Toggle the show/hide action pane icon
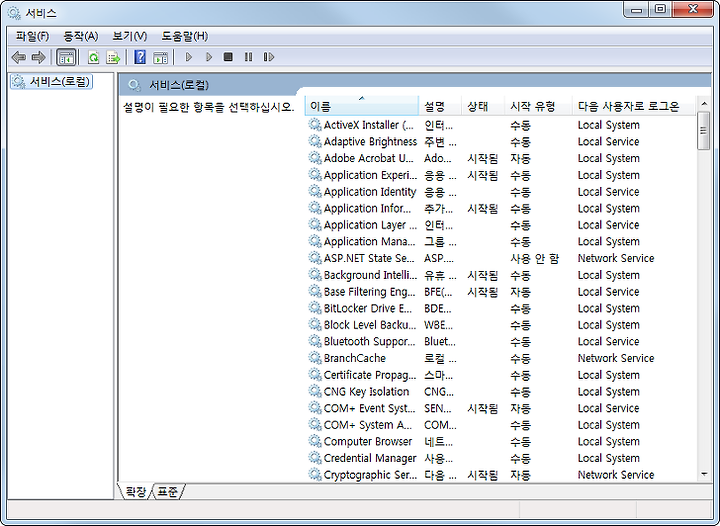The height and width of the screenshot is (526, 720). click(160, 57)
